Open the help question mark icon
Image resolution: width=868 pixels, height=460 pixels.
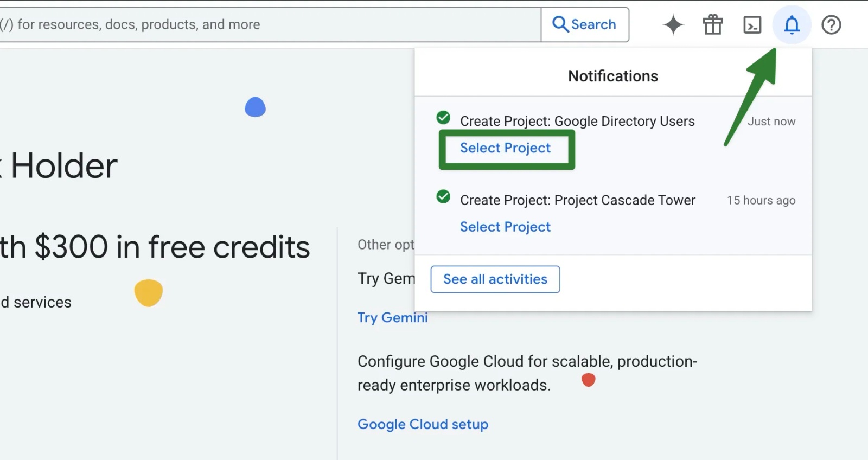click(x=831, y=25)
